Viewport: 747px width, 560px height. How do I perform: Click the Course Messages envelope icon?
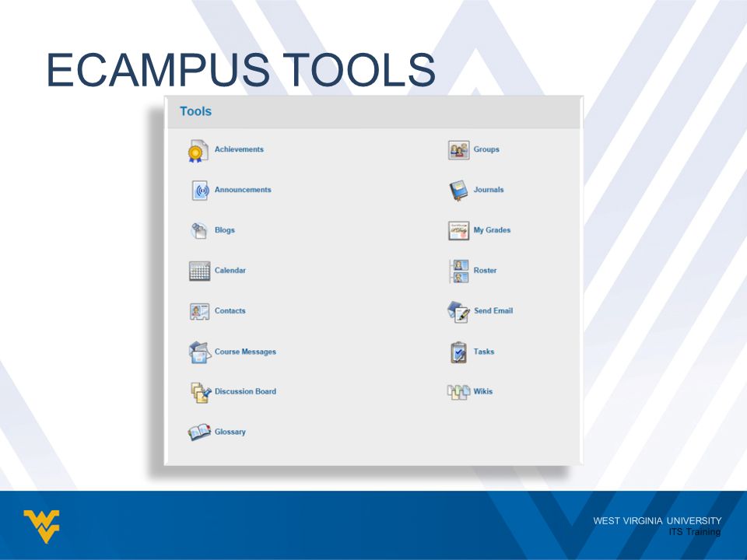[x=200, y=352]
